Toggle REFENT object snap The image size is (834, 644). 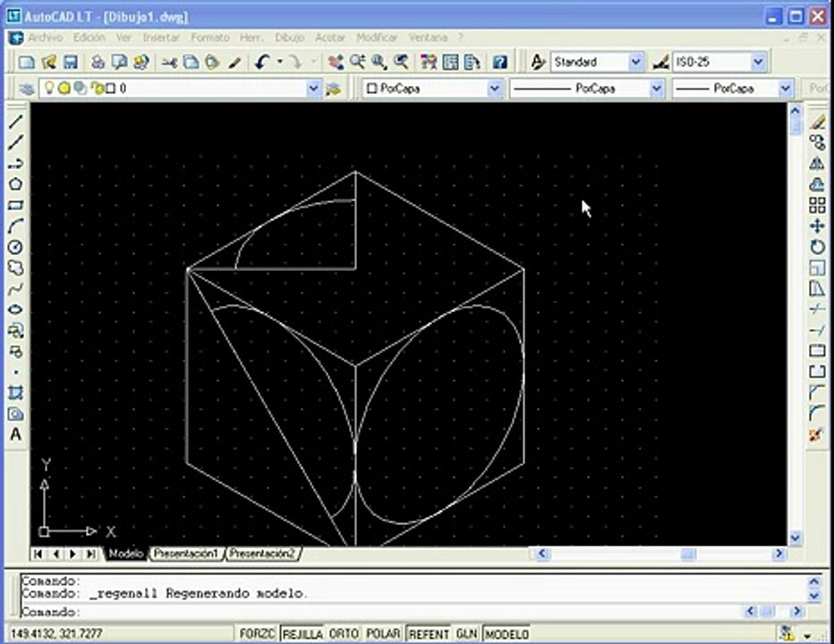point(429,634)
